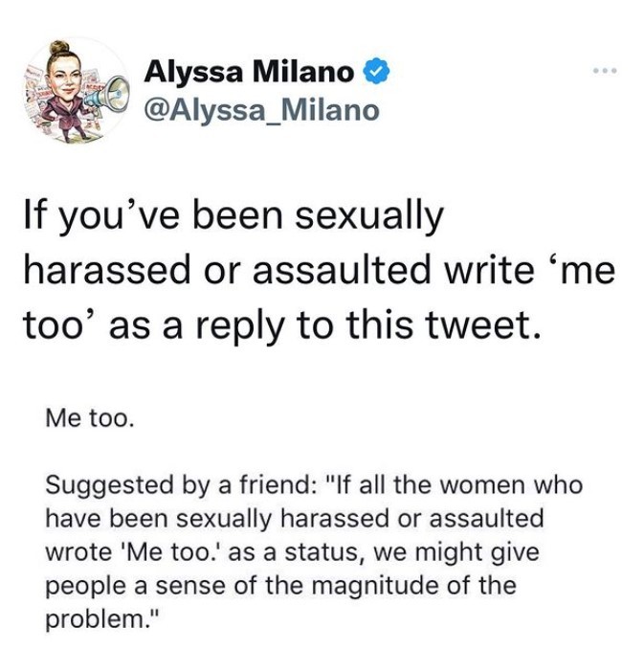Image resolution: width=644 pixels, height=672 pixels.
Task: Click the line starting "wrote 'Me too.' as a status"
Action: (292, 552)
